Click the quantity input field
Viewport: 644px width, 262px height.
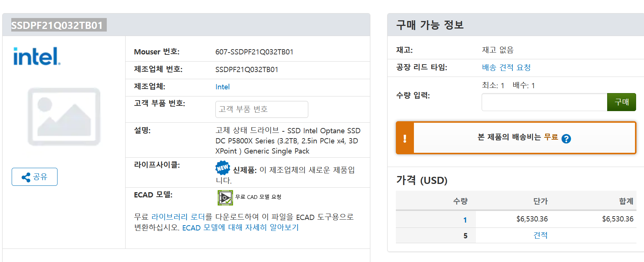tap(544, 102)
